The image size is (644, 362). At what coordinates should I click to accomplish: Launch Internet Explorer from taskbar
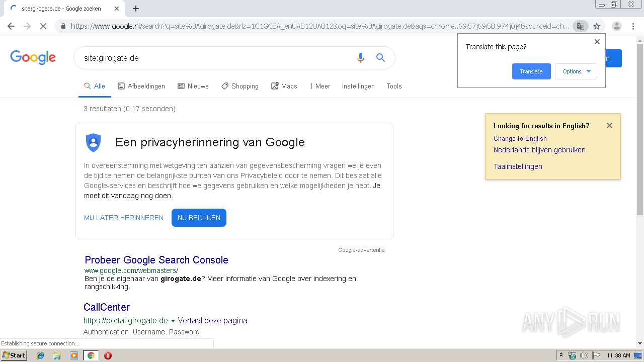pyautogui.click(x=40, y=355)
